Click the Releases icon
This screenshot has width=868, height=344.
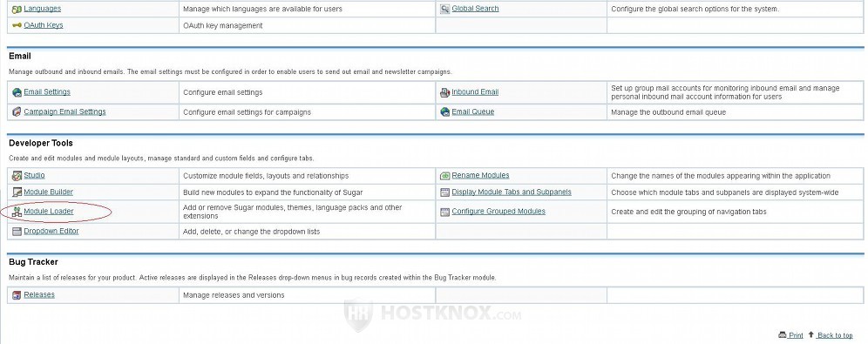click(17, 295)
